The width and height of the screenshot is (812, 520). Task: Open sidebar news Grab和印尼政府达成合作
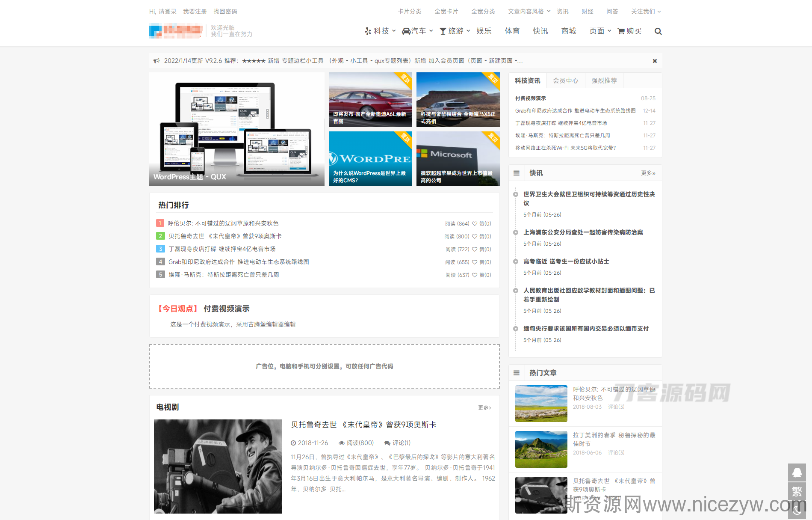coord(576,111)
